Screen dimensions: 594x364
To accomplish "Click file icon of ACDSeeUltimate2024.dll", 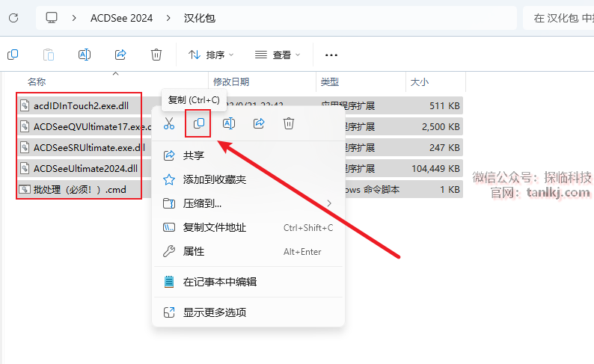I will coord(25,168).
